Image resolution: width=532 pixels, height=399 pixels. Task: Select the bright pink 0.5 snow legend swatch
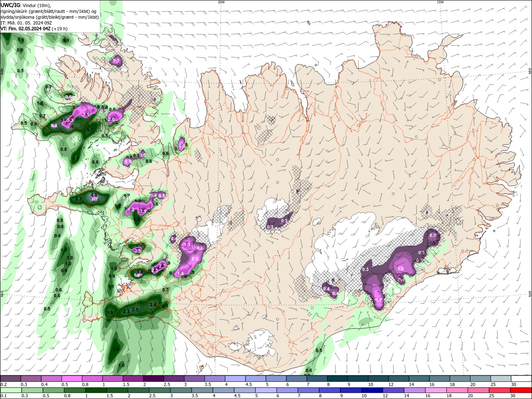click(71, 379)
